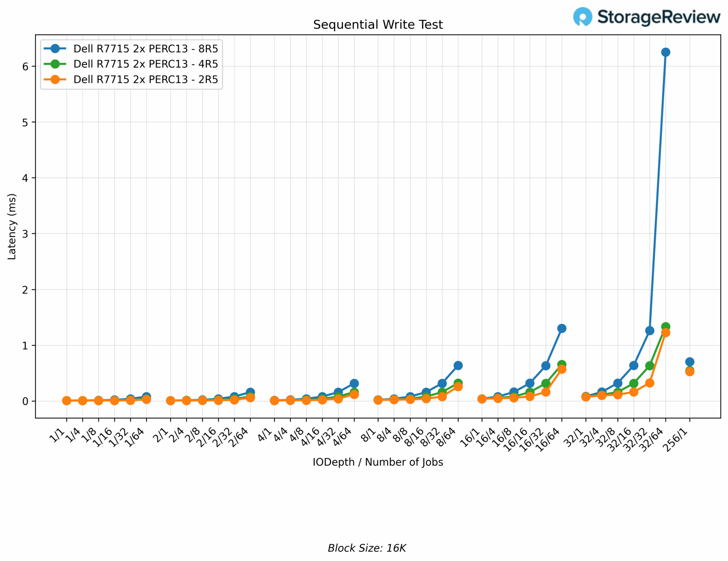Select the 'Dell R7715 2x PERC13 - 8R5' legend label
728x561 pixels.
[145, 49]
